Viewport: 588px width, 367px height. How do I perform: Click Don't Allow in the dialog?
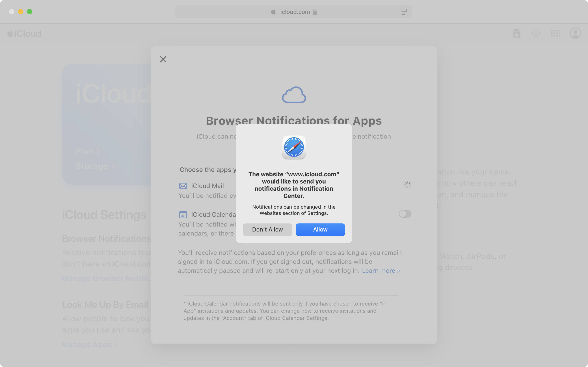[x=267, y=229]
